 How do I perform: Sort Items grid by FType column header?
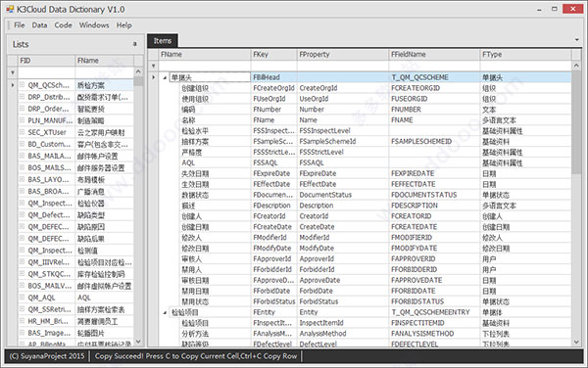pos(525,54)
